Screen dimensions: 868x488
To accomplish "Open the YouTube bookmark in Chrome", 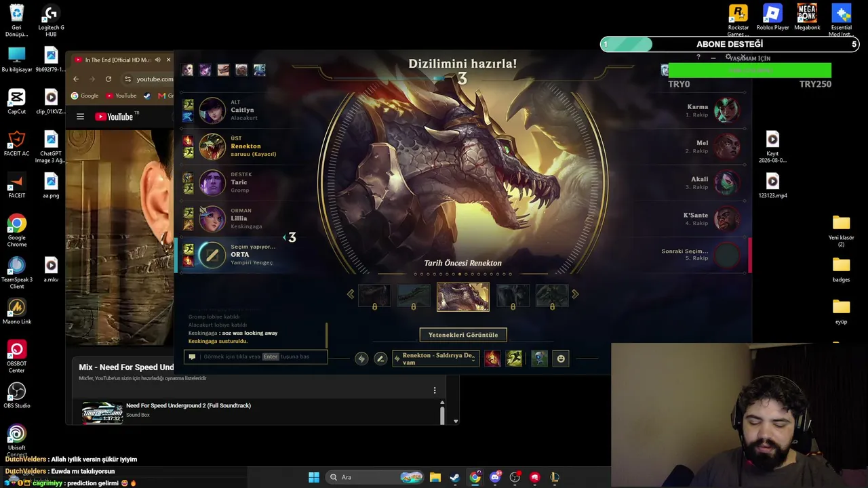I will (x=121, y=96).
